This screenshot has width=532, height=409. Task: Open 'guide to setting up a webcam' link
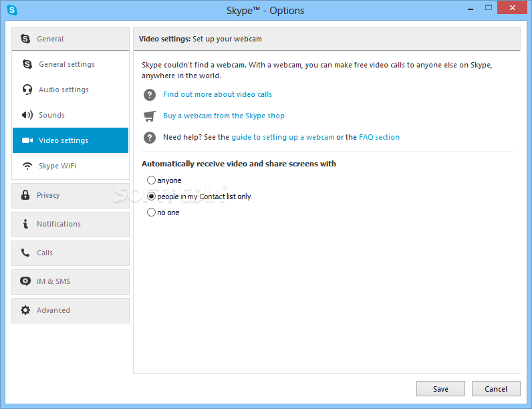283,137
